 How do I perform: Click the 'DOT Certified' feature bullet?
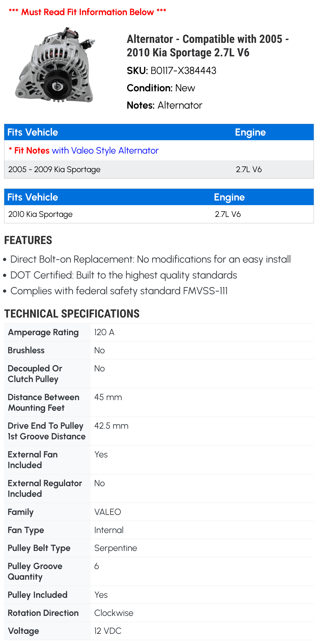pos(123,275)
